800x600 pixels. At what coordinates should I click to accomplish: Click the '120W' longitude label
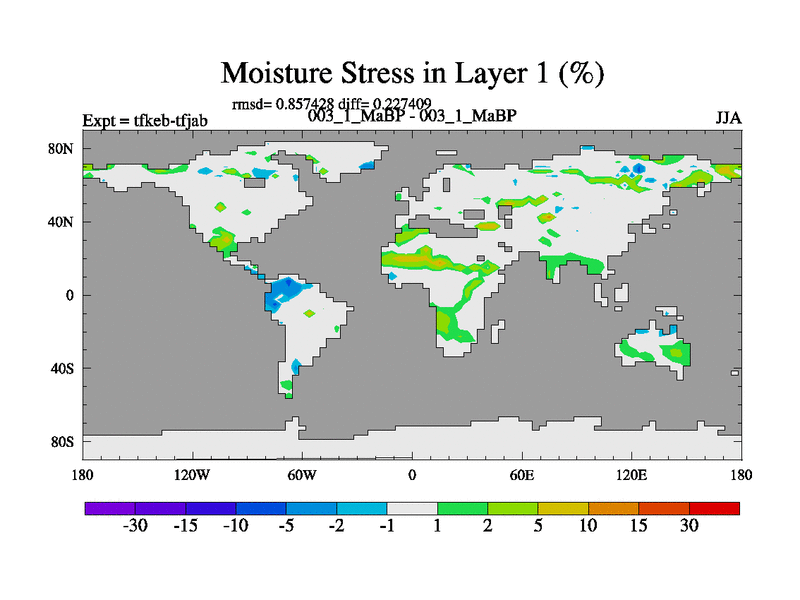point(192,475)
